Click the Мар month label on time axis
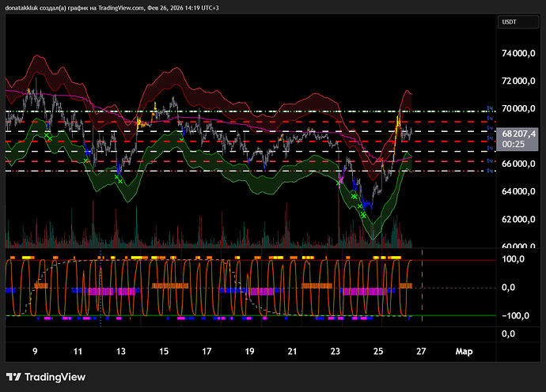546x392 pixels. 463,350
